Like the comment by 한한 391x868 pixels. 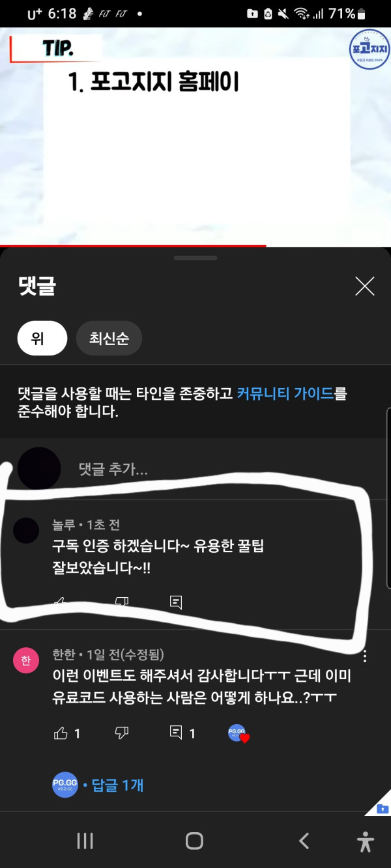tap(61, 733)
